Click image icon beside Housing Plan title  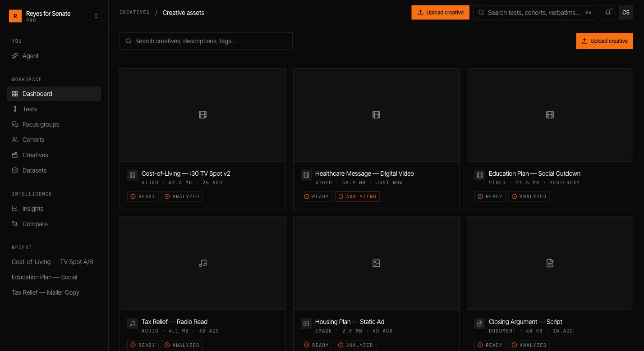306,324
